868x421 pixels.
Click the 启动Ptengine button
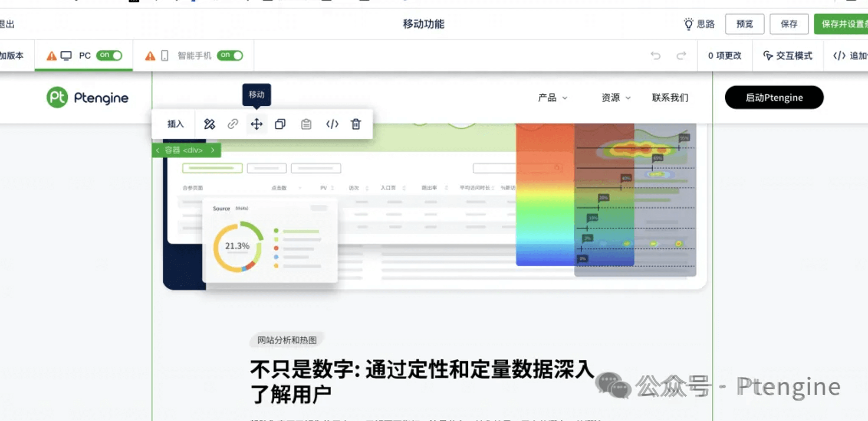pyautogui.click(x=774, y=98)
